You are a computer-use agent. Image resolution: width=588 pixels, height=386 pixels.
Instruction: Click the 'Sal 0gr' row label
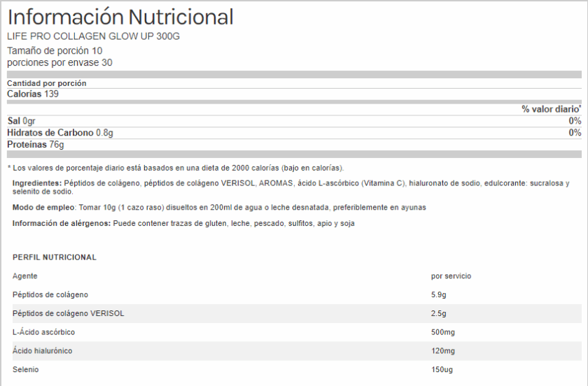(21, 121)
